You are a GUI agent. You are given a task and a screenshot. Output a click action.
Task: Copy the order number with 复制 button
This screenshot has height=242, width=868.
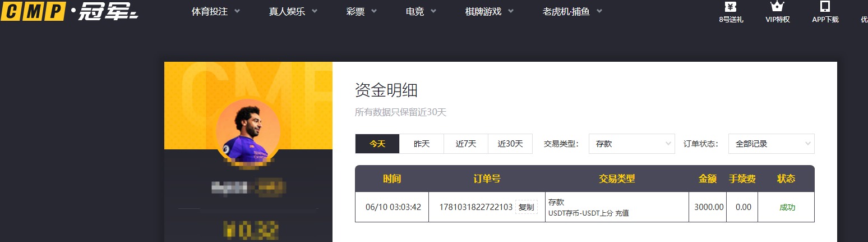[527, 207]
